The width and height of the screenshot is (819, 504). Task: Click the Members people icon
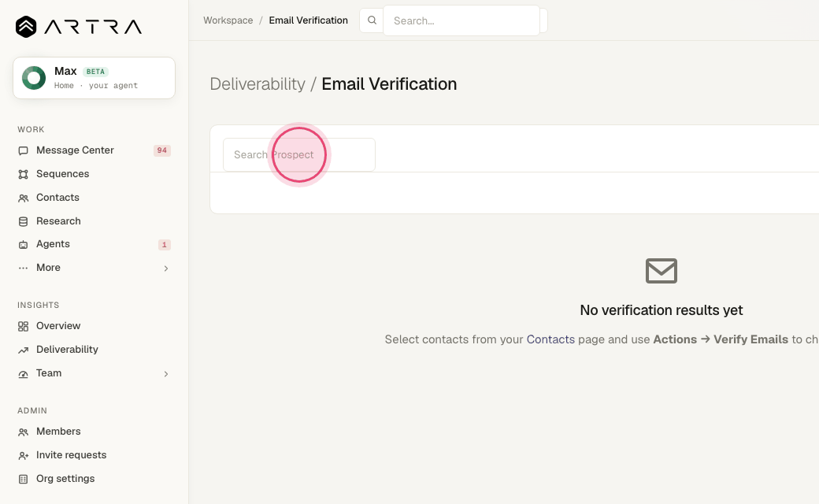23,432
